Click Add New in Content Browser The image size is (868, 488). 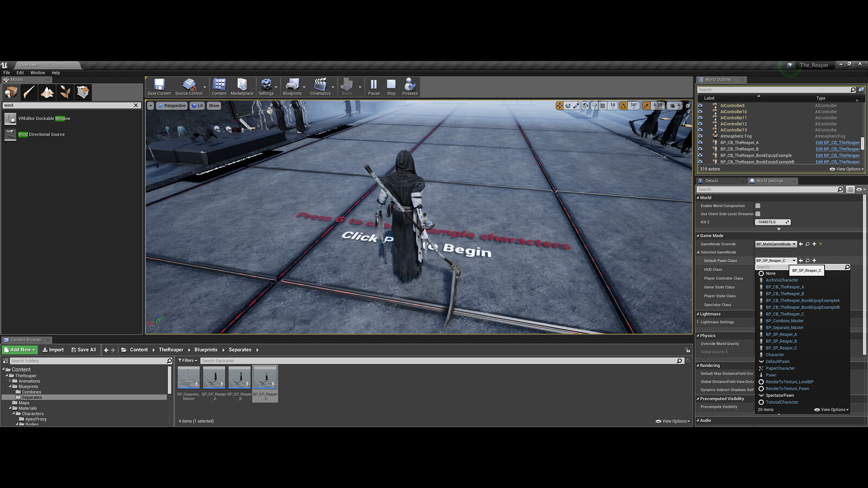pos(20,350)
